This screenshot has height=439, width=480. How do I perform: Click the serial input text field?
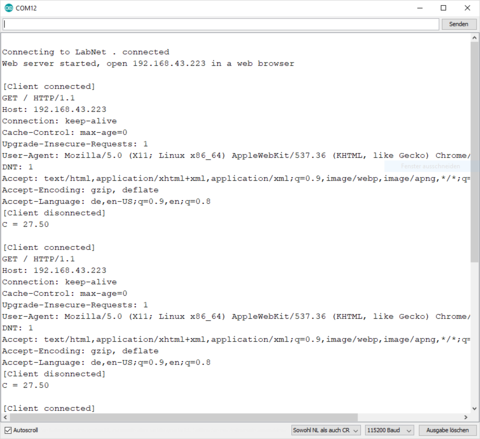pos(221,24)
